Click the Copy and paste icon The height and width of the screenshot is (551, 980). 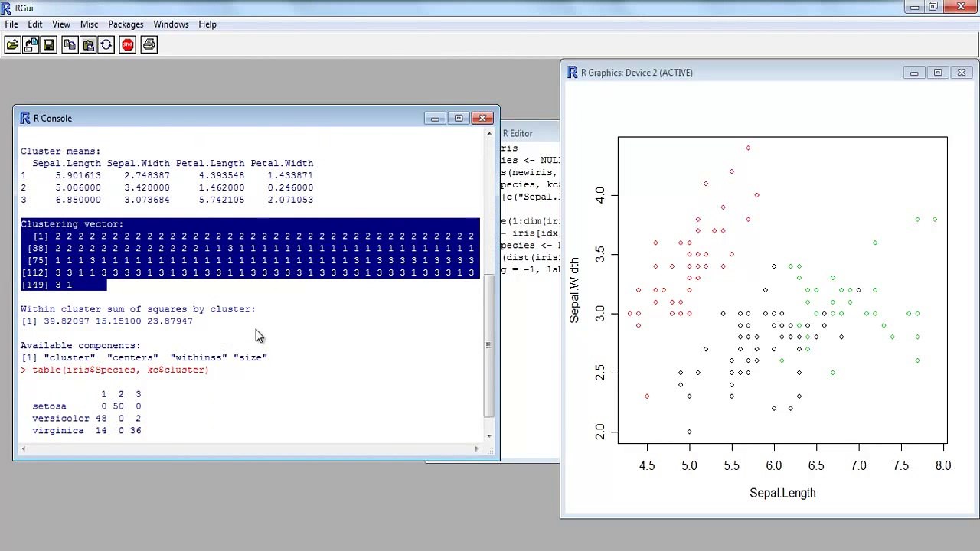click(x=106, y=45)
